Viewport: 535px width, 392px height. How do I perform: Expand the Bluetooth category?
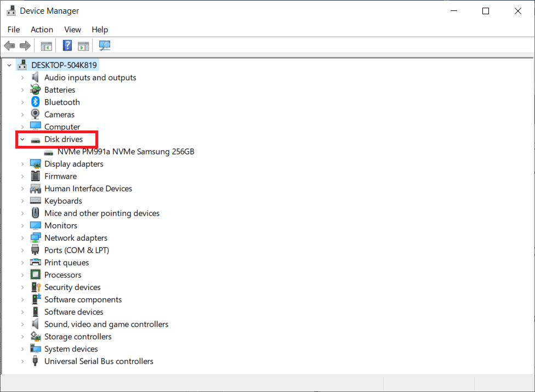[x=22, y=102]
